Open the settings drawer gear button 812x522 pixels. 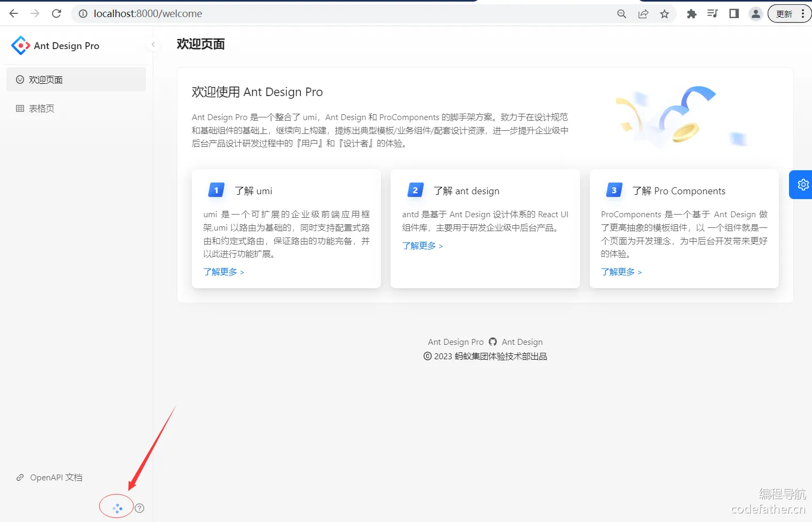click(802, 185)
